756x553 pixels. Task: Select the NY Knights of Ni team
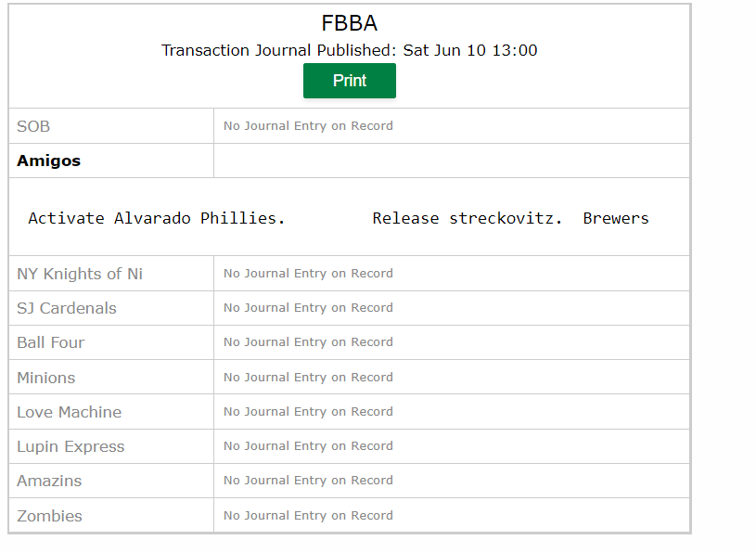tap(80, 274)
